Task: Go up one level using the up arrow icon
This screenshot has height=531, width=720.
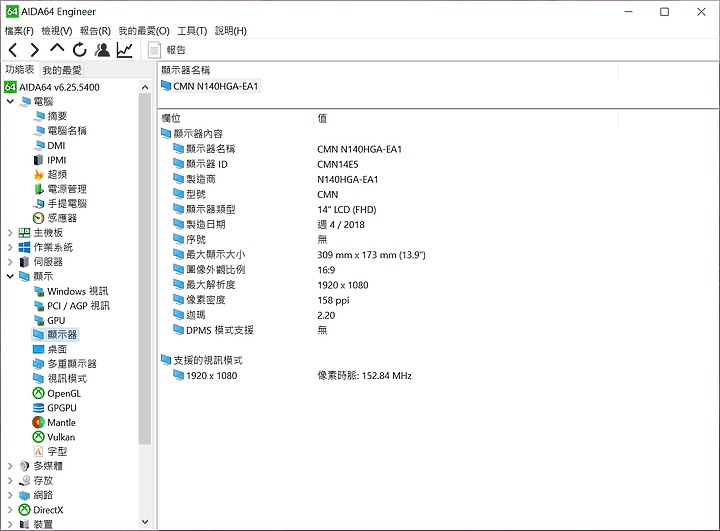Action: click(x=57, y=49)
